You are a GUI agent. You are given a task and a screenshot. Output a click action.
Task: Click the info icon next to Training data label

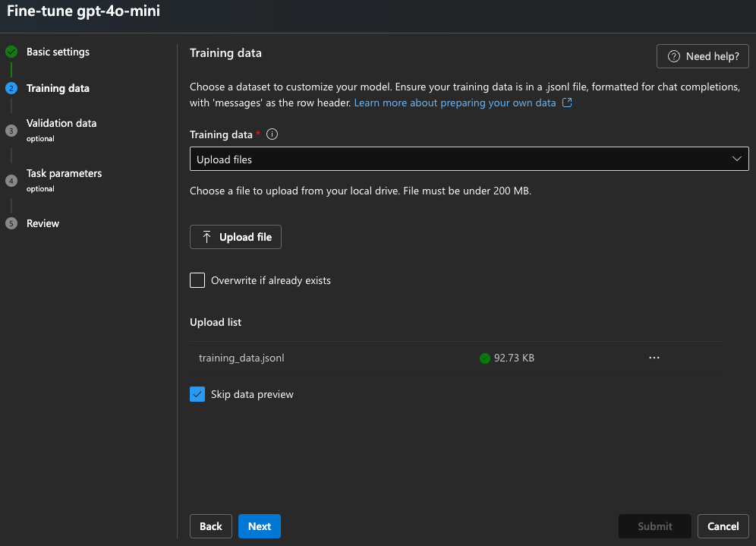click(x=272, y=134)
